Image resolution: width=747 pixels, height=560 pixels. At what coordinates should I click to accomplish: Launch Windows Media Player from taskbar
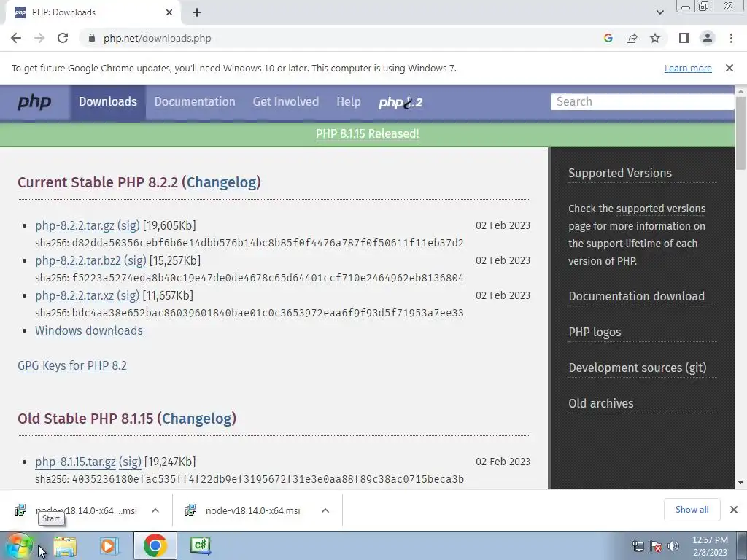click(x=109, y=546)
